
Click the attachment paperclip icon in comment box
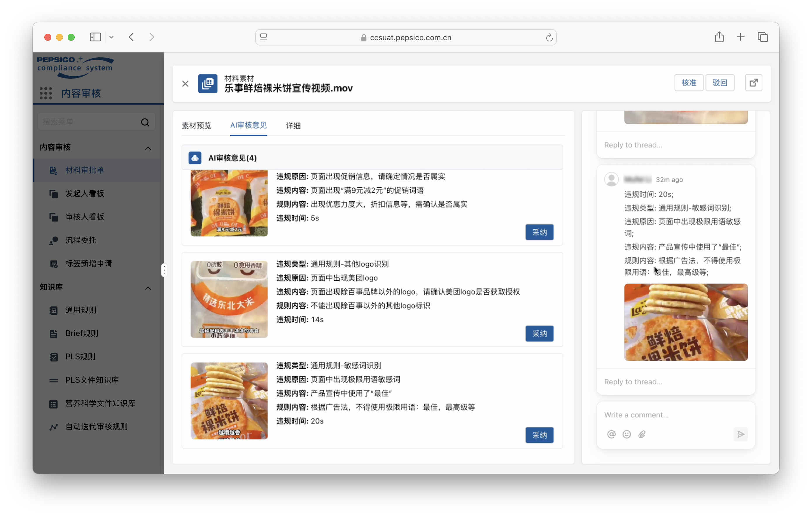pyautogui.click(x=642, y=434)
